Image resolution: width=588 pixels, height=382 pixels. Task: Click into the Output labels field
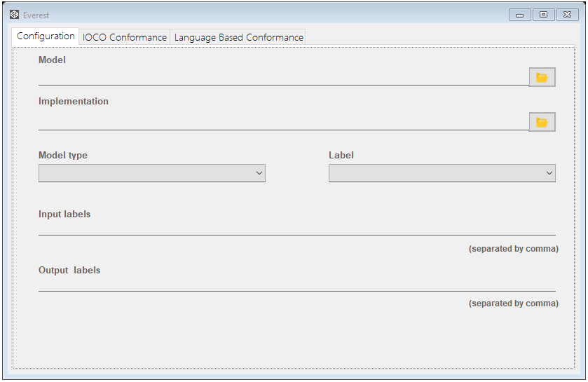pyautogui.click(x=297, y=284)
